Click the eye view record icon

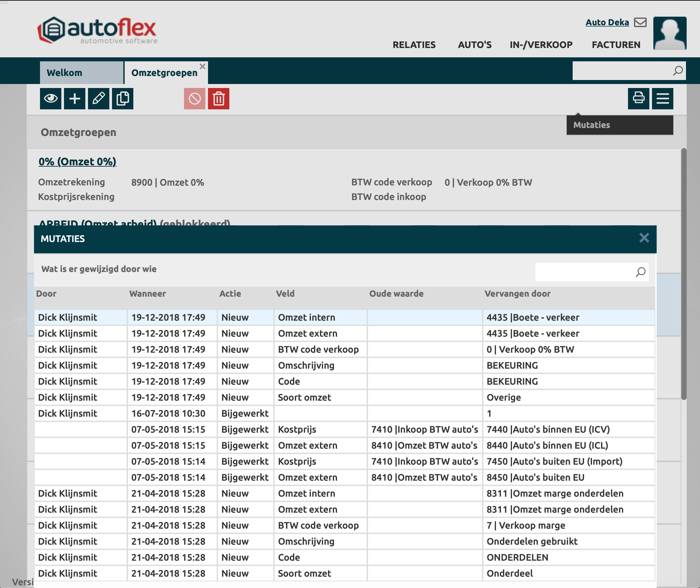tap(51, 99)
